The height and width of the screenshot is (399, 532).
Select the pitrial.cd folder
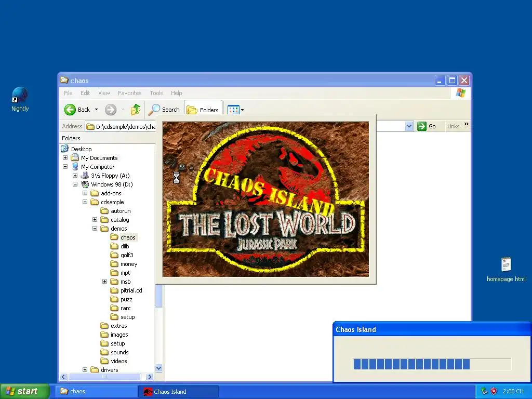[131, 290]
